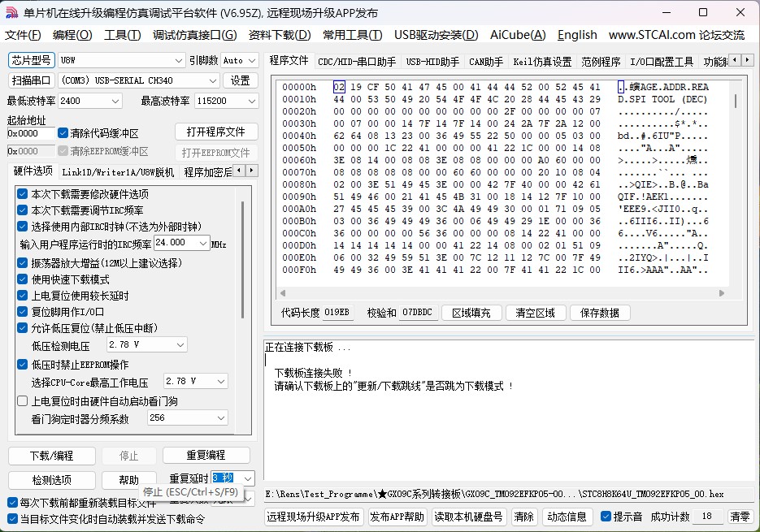This screenshot has height=532, width=760.
Task: Toggle 允许低压复位(禁止低压中断) checkbox
Action: tap(22, 328)
